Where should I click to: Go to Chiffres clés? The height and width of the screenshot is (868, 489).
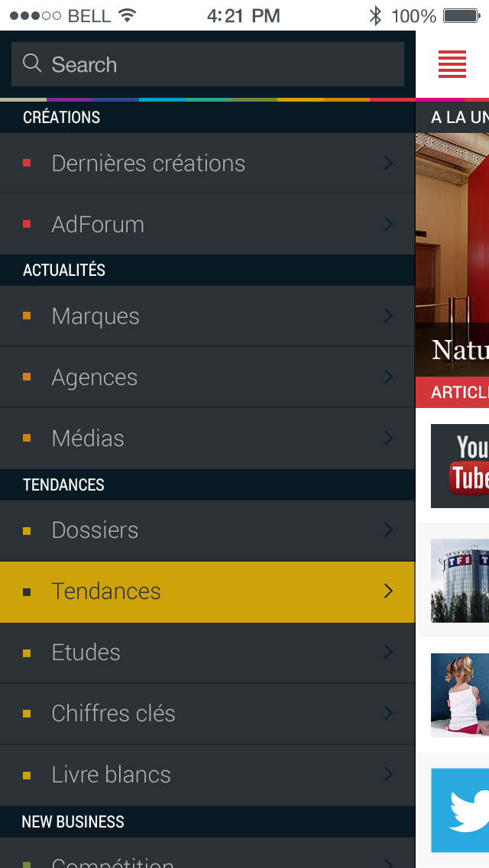pos(207,714)
